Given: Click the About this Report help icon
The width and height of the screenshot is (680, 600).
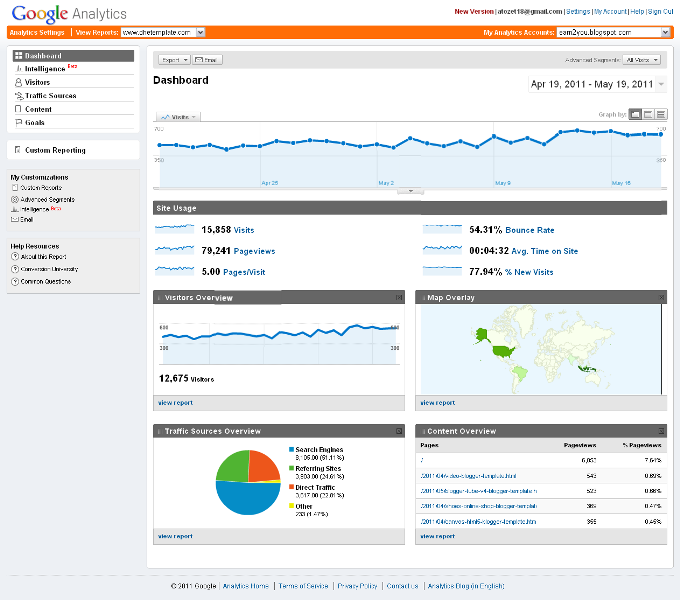Looking at the screenshot, I should 15,256.
